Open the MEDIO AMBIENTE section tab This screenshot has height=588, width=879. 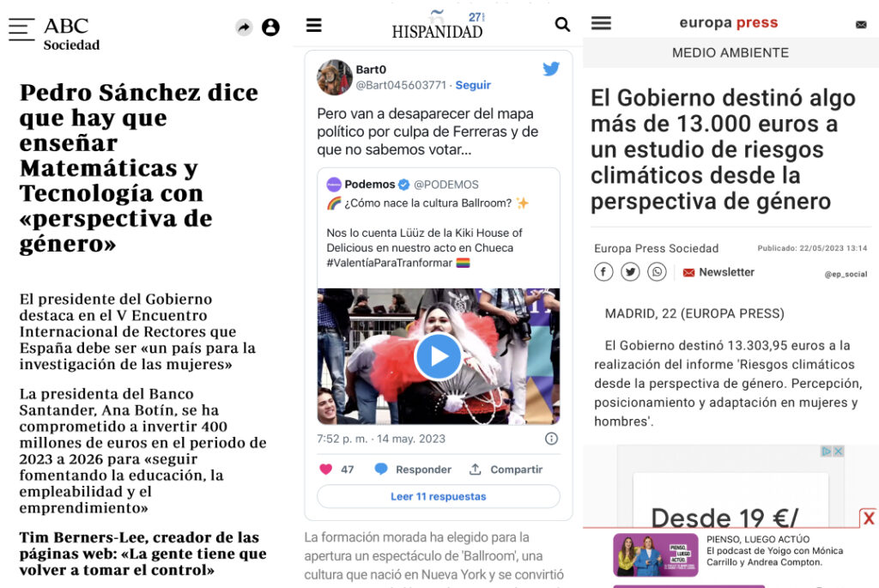730,52
